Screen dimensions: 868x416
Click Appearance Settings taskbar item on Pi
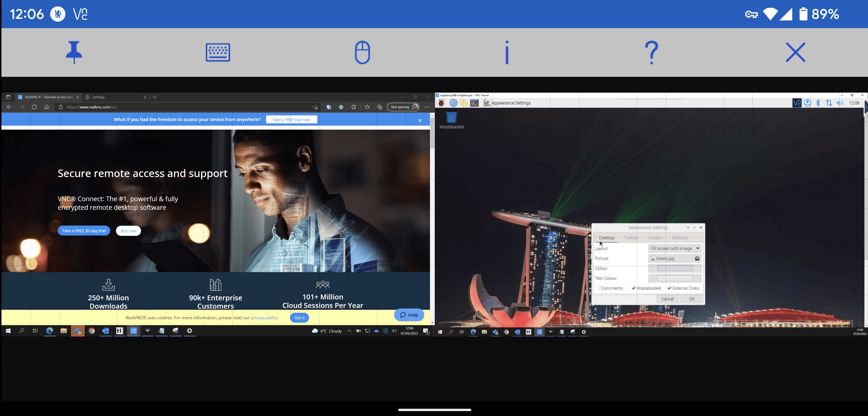pyautogui.click(x=507, y=103)
